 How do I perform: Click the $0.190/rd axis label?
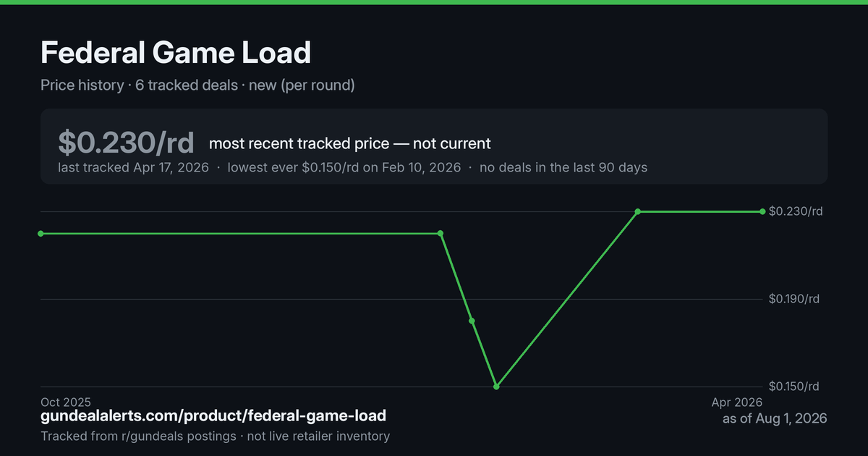point(796,299)
